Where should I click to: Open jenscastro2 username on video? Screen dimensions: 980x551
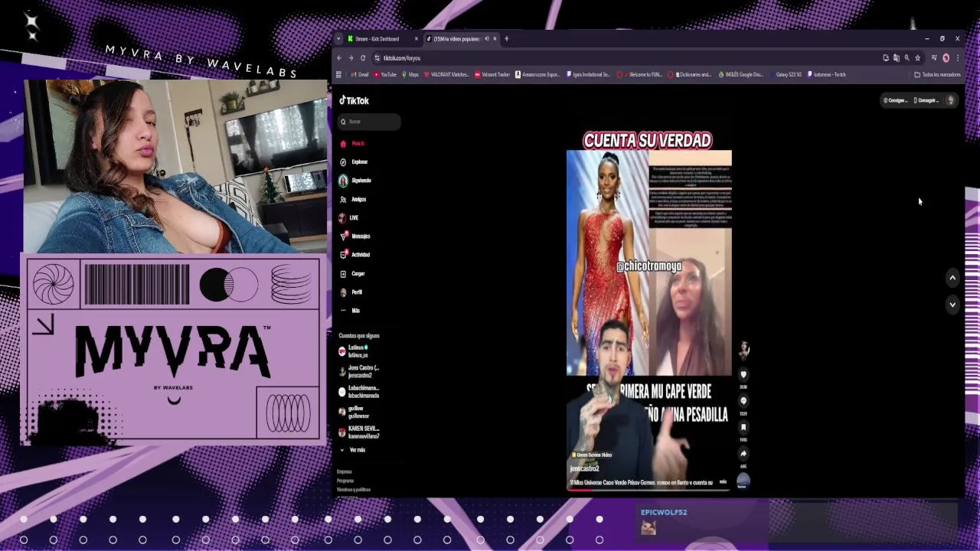click(584, 468)
